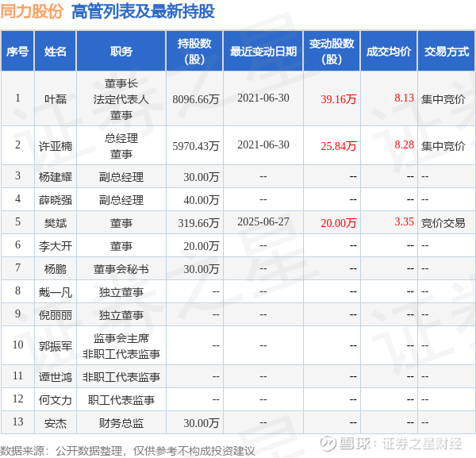The width and height of the screenshot is (476, 458).
Task: Click the 序号 column header
Action: pos(17,52)
